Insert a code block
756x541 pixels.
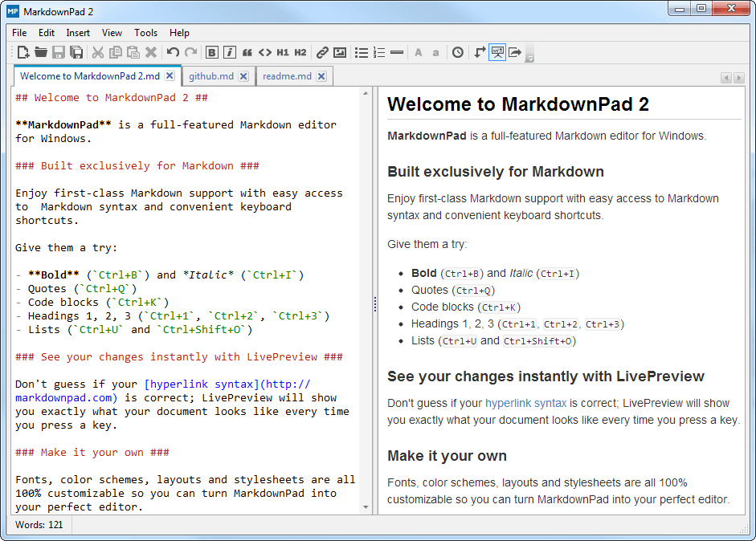(265, 51)
